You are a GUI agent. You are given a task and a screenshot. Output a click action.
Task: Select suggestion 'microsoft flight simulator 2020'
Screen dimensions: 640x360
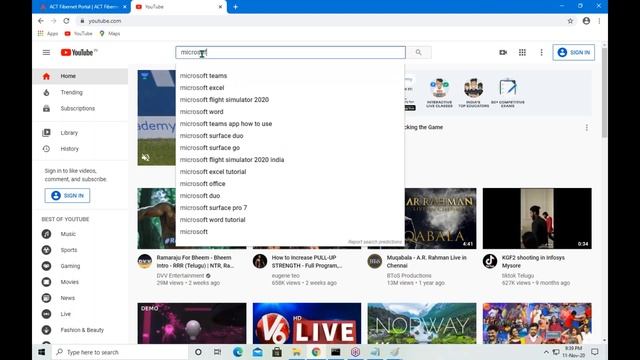tap(290, 100)
